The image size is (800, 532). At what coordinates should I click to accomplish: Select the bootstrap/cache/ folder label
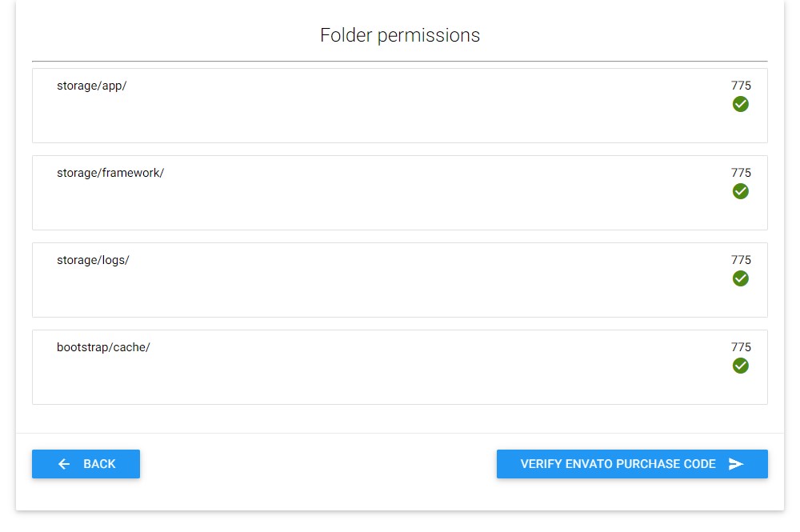pos(103,347)
